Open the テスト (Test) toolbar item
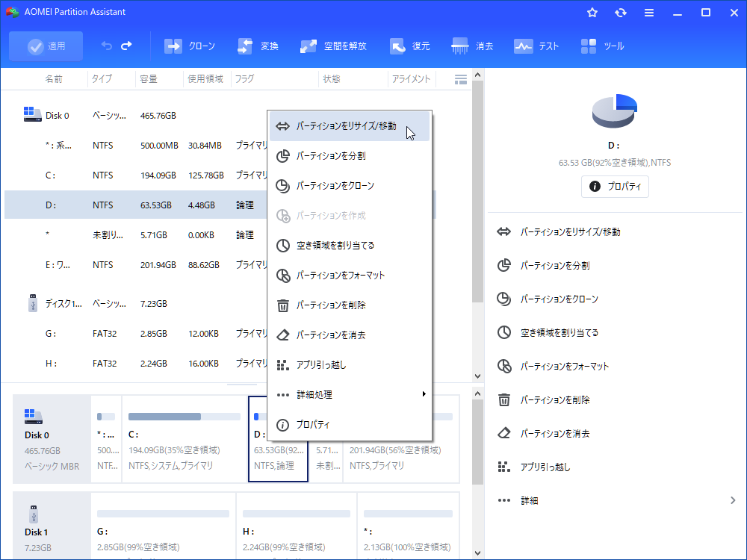The width and height of the screenshot is (747, 560). click(x=536, y=46)
